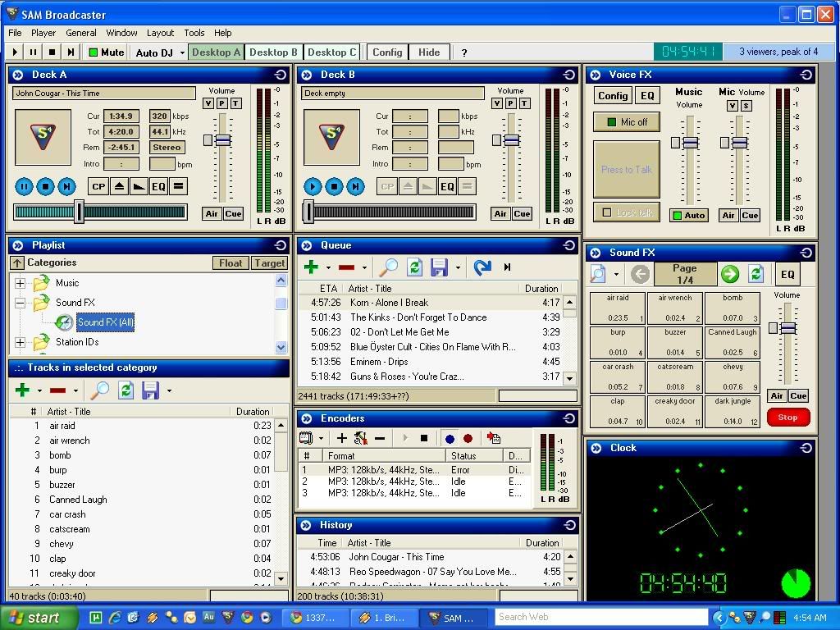This screenshot has width=840, height=630.
Task: Click the main toolbar Next track icon
Action: point(71,52)
